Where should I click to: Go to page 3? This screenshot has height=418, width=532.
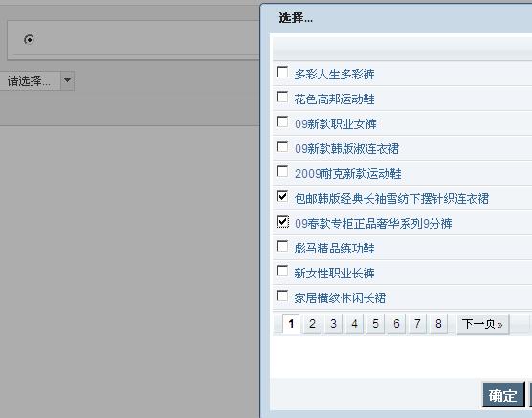click(x=333, y=324)
